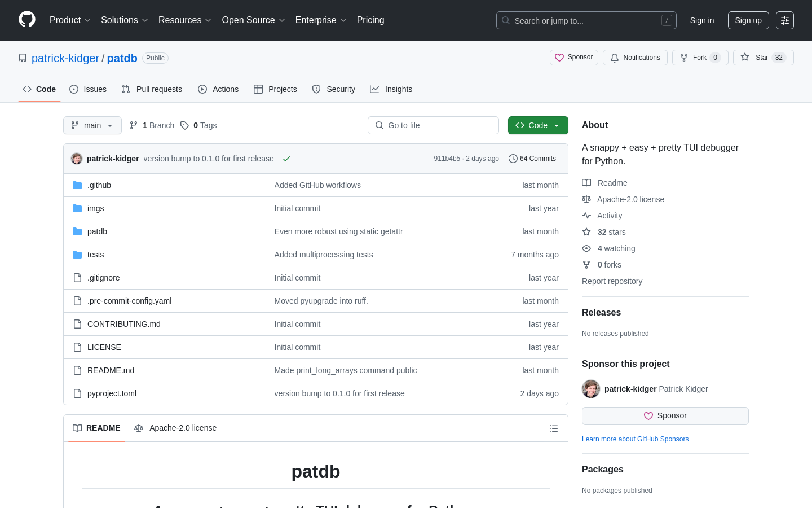Click the pyproject.toml file icon
Viewport: 812px width, 508px height.
77,393
